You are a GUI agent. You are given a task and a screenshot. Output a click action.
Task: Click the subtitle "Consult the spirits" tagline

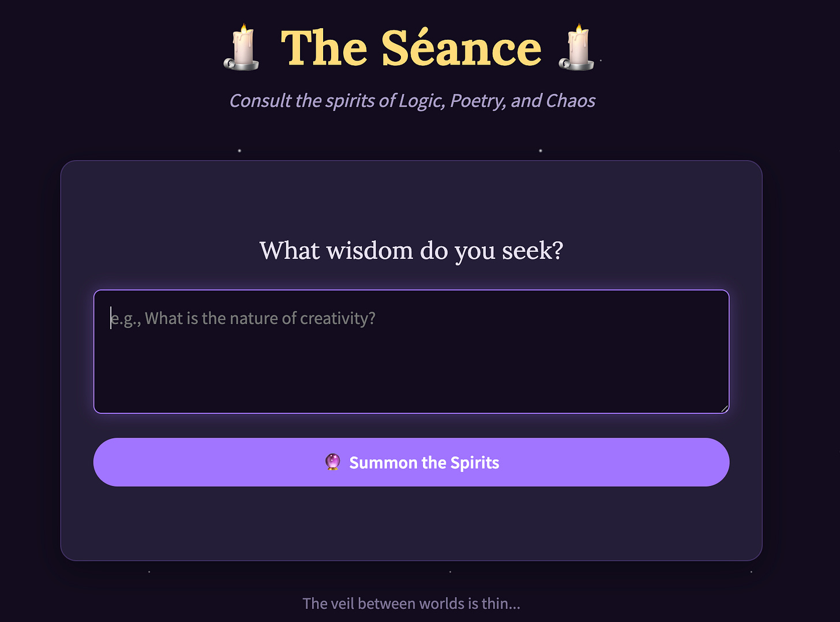412,101
